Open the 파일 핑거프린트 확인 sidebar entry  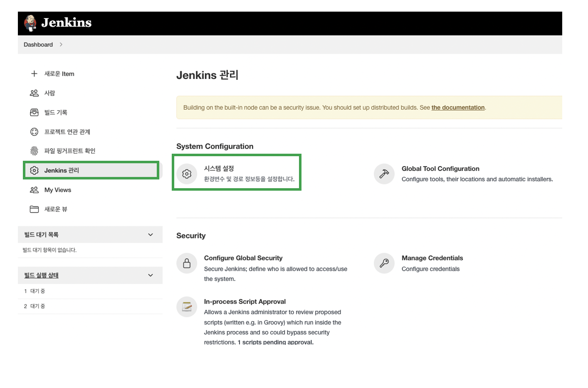[x=70, y=151]
